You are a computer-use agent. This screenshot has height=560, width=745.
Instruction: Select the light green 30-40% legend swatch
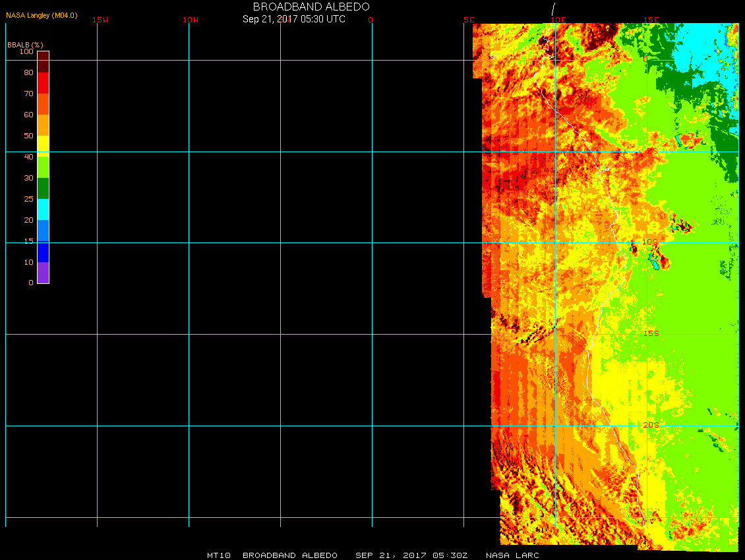[x=43, y=167]
